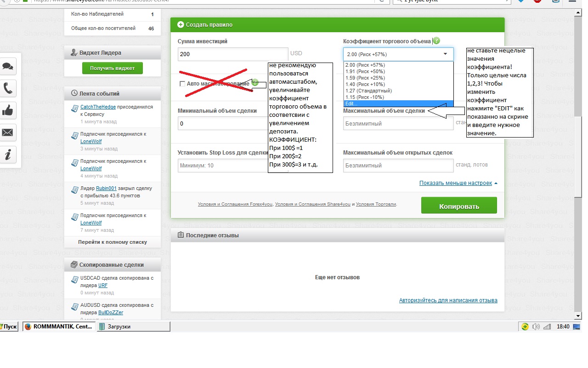This screenshot has height=368, width=588.
Task: Switch to Загрузки taskbar window
Action: 134,327
